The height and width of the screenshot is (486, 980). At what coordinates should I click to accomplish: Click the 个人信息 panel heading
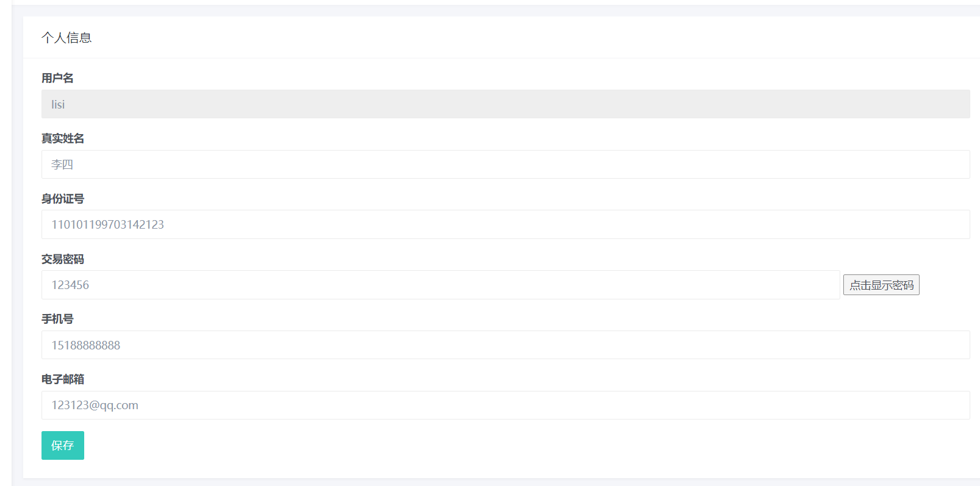tap(67, 38)
